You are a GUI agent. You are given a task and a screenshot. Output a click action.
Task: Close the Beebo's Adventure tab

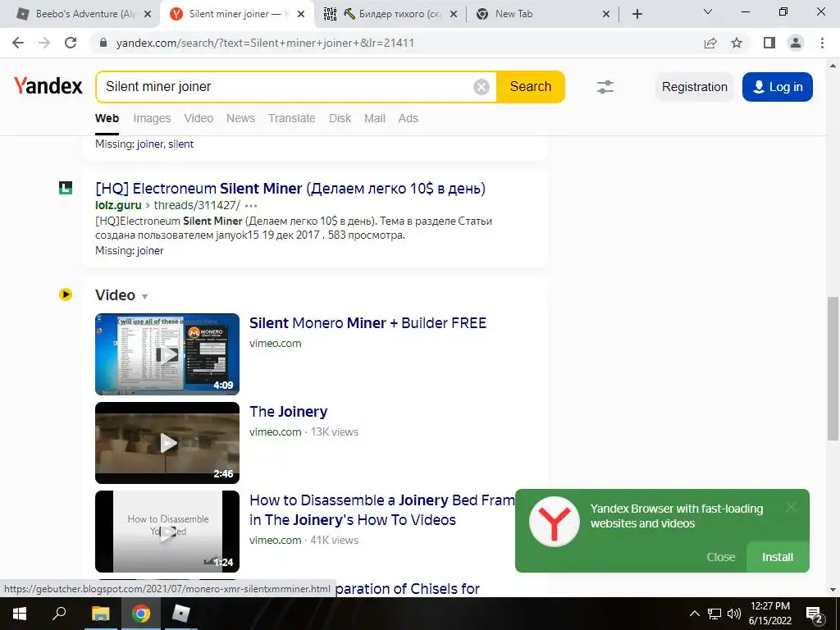[148, 14]
